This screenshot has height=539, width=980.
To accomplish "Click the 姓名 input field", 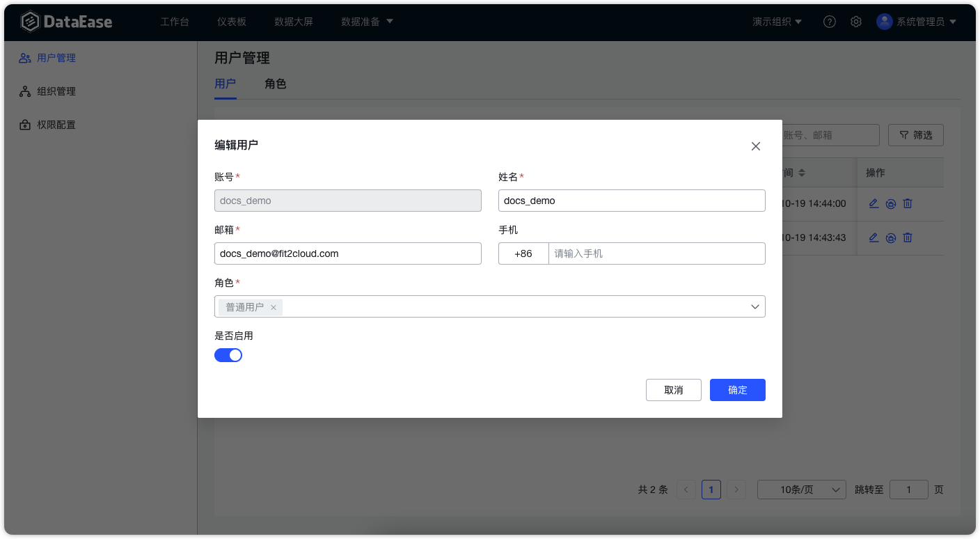I will click(x=632, y=201).
